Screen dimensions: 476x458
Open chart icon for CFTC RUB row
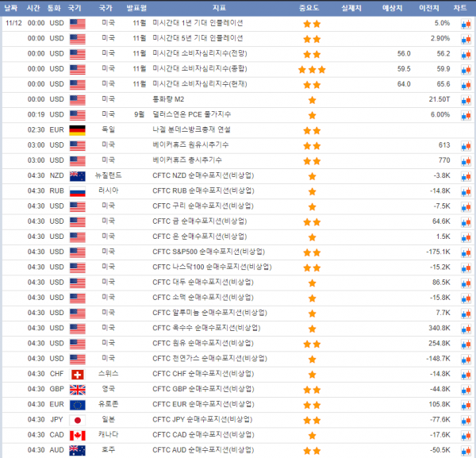point(466,191)
